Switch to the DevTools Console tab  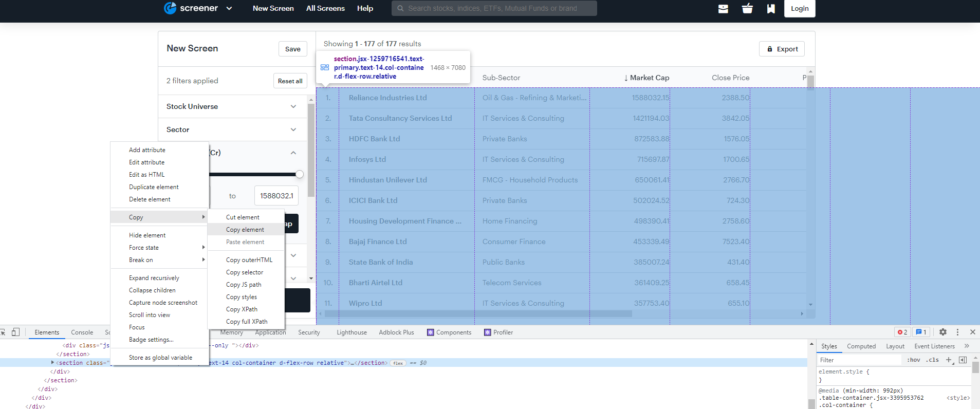point(82,332)
